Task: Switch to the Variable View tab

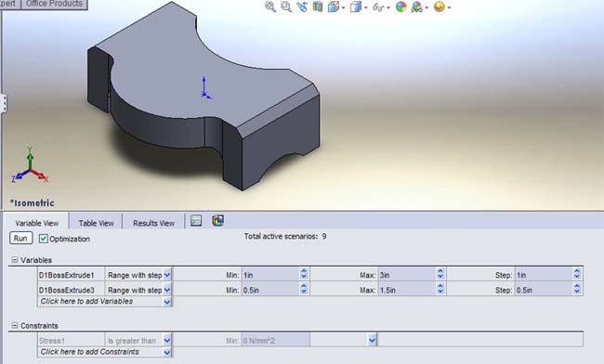Action: point(36,223)
